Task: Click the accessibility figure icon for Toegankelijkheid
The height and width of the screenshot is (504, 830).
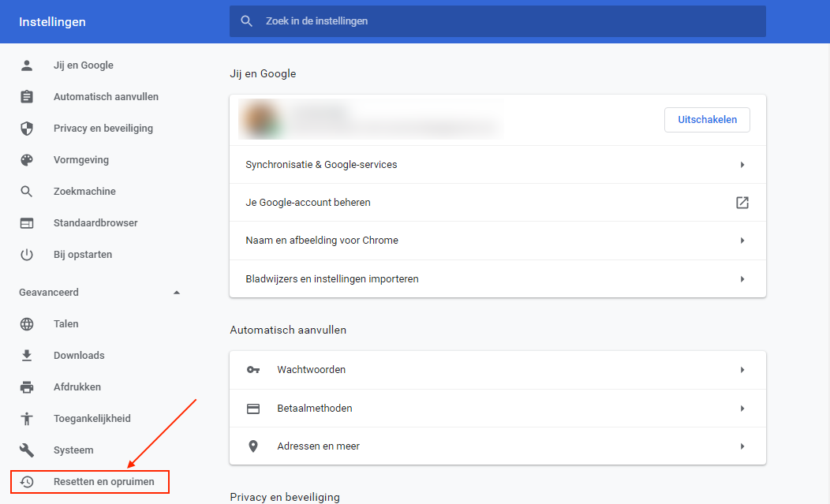Action: [27, 419]
